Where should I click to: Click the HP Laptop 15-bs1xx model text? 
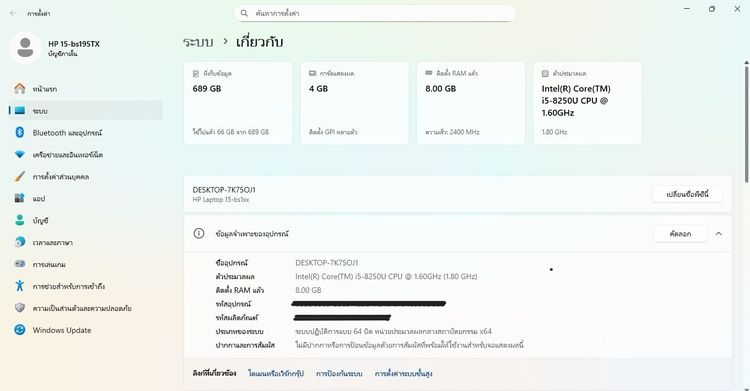coord(221,200)
